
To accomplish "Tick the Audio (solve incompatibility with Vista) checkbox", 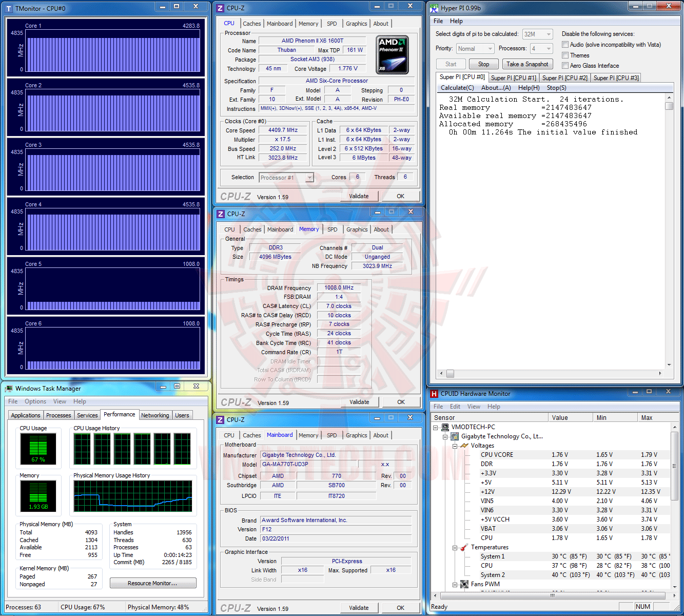I will tap(565, 45).
